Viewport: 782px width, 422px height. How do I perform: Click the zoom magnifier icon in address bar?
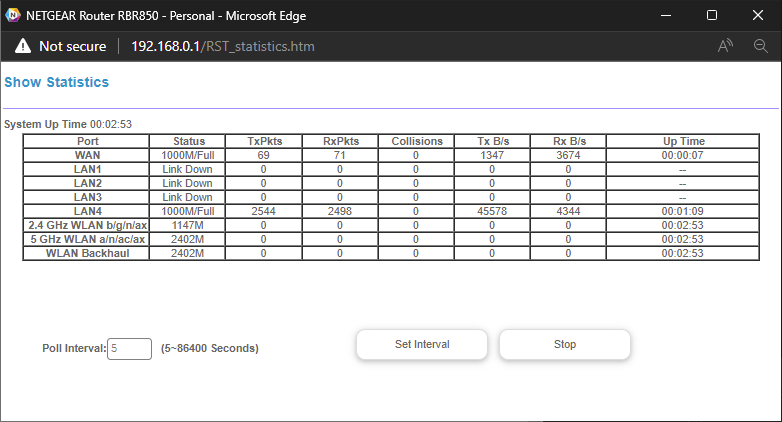coord(760,47)
